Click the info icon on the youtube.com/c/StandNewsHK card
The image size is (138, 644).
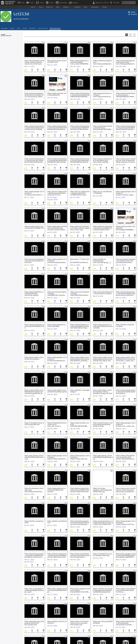(x=66, y=76)
